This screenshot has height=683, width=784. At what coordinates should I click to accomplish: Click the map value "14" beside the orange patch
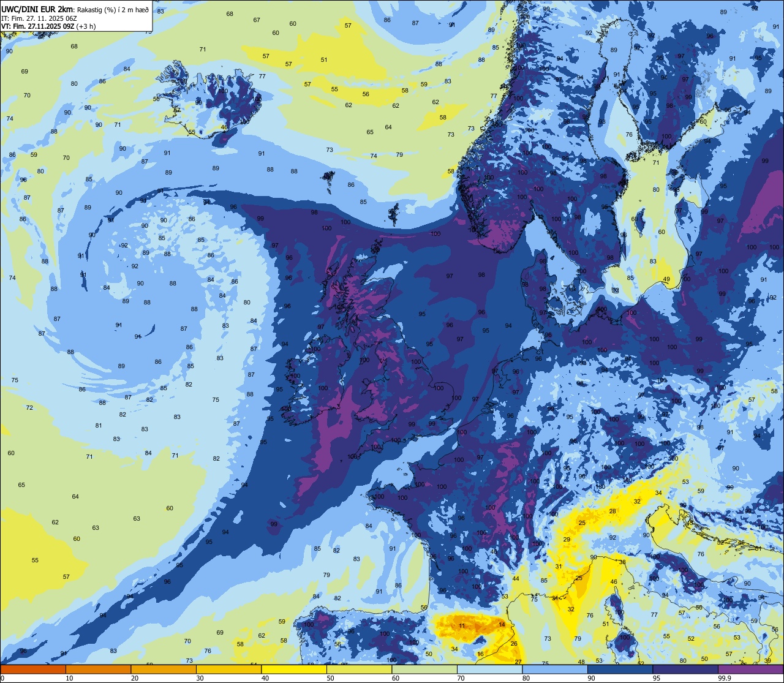click(502, 624)
